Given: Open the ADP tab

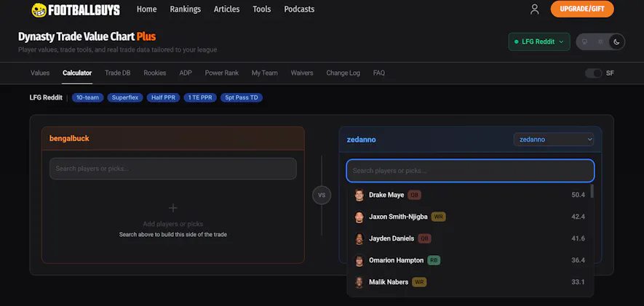Looking at the screenshot, I should tap(186, 73).
